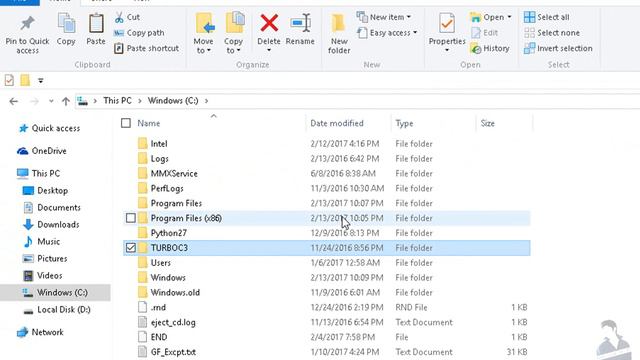Select the Python27 folder
This screenshot has width=640, height=360.
[x=169, y=233]
